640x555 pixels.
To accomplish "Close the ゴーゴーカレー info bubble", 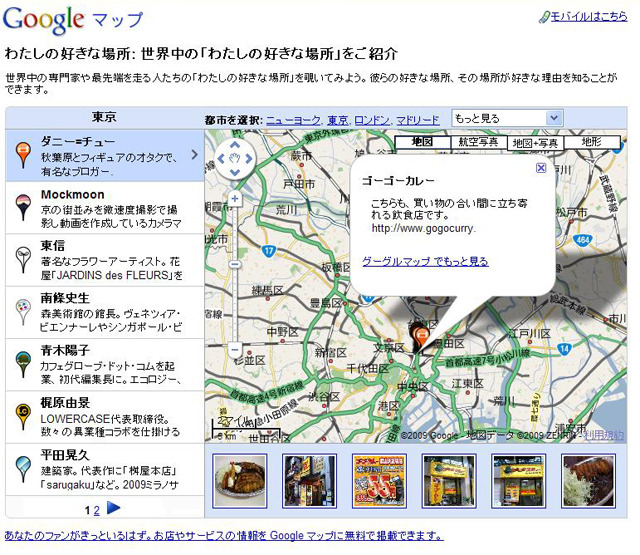I will click(x=541, y=168).
